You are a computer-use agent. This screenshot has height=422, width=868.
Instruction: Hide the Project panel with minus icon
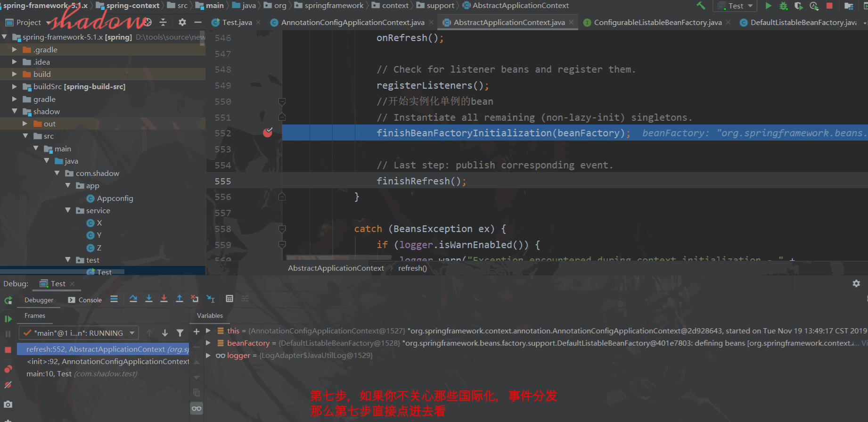(x=198, y=22)
